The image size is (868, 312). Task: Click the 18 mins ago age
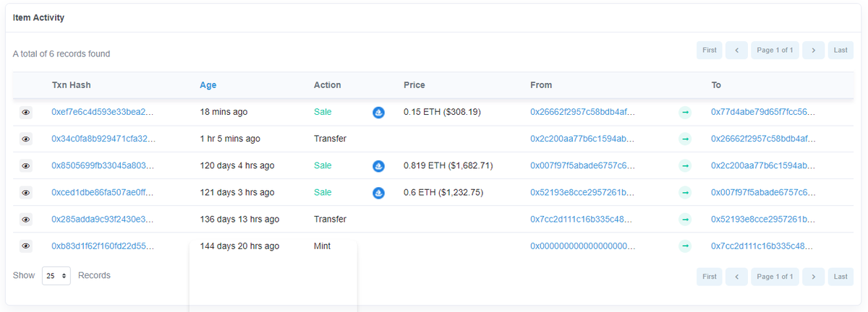[224, 113]
